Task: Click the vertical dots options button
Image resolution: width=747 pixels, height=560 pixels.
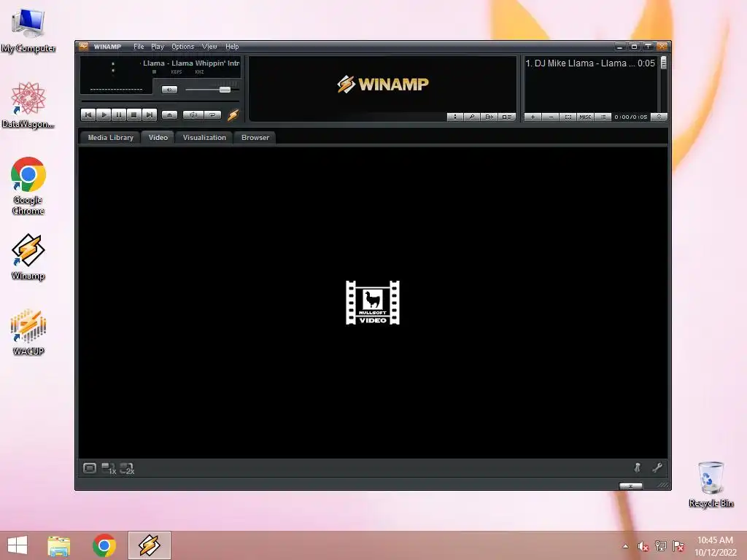Action: pyautogui.click(x=455, y=117)
